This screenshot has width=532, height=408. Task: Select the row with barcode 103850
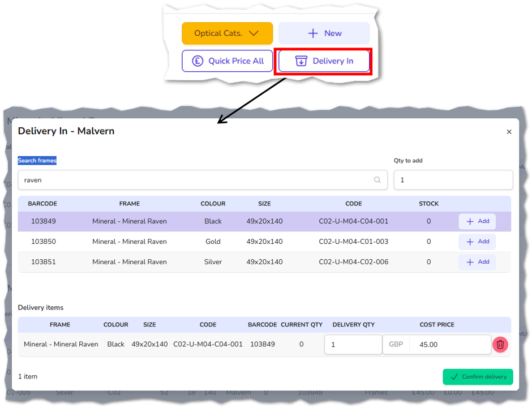[264, 242]
